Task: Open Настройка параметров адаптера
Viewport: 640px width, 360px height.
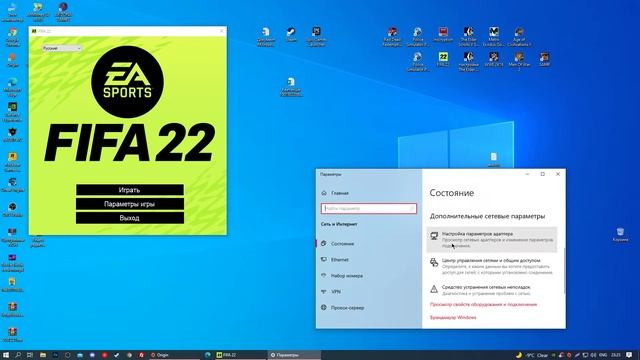Action: click(x=492, y=240)
